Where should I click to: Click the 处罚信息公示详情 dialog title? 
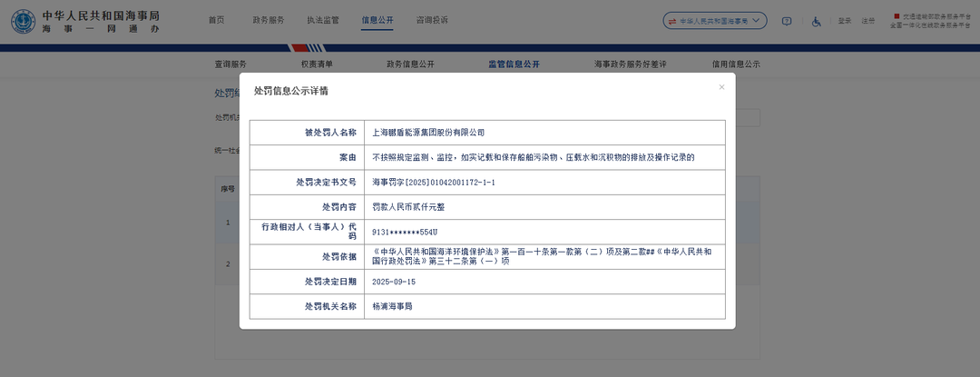(x=291, y=91)
